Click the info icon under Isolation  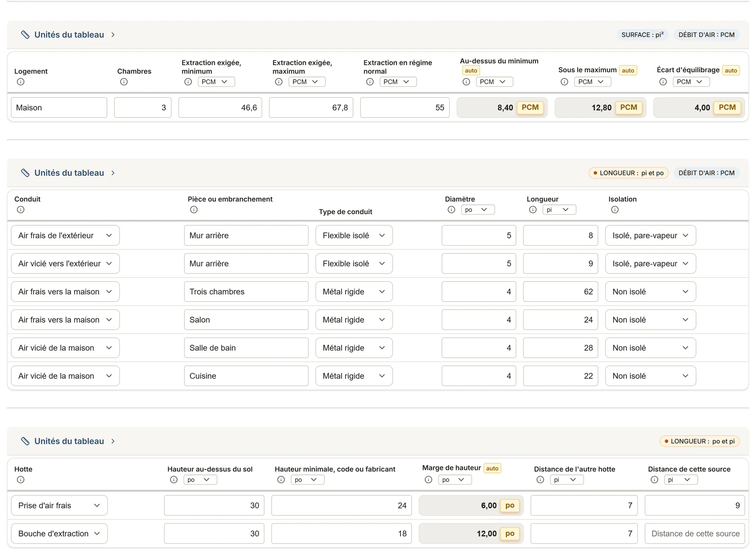[x=615, y=209]
